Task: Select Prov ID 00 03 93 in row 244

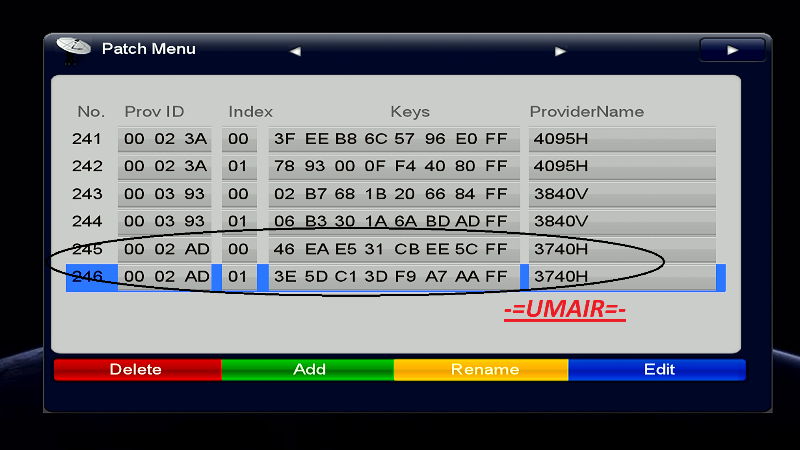Action: coord(164,222)
